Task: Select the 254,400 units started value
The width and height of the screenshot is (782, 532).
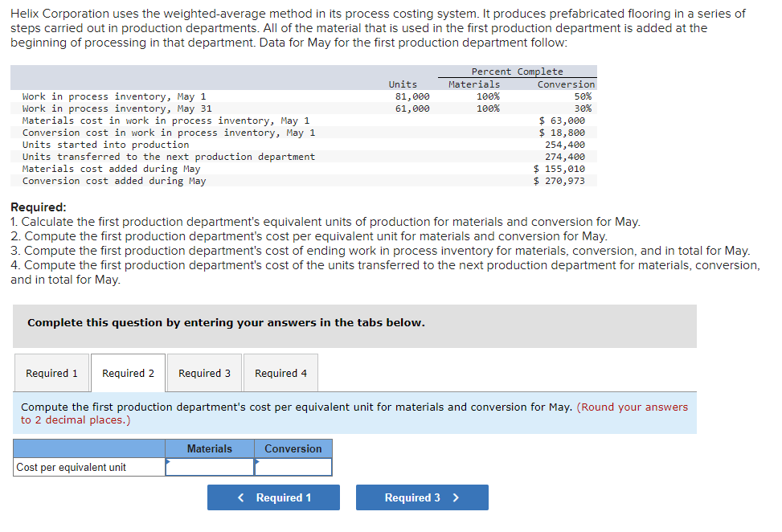Action: [x=565, y=145]
